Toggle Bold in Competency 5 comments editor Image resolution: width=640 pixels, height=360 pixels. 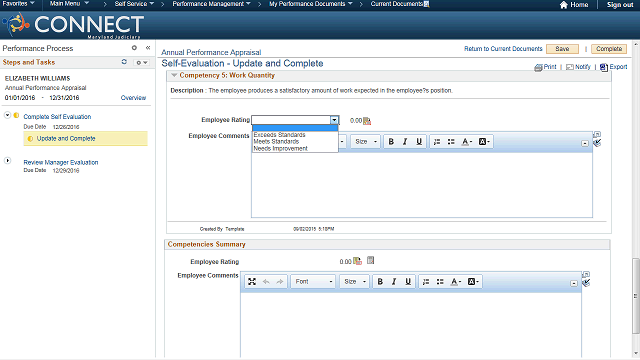391,142
